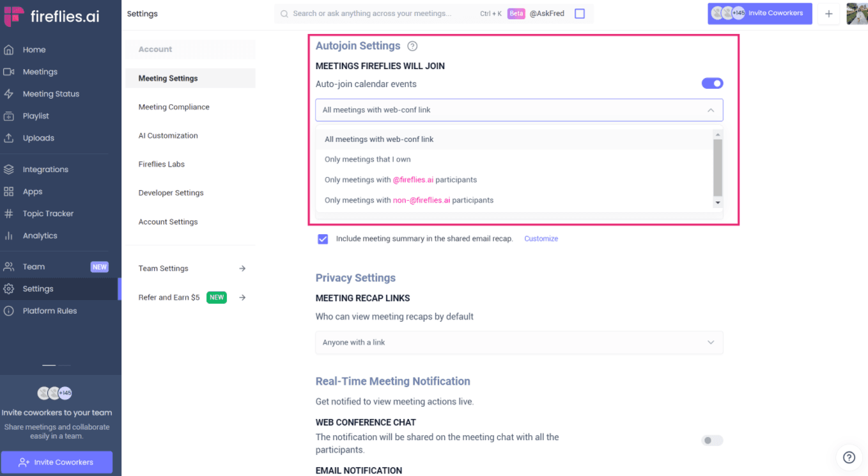Click the Beta badge in search bar
This screenshot has width=868, height=476.
pyautogui.click(x=516, y=13)
